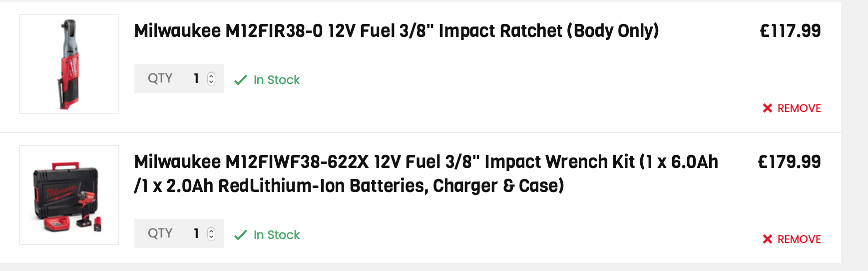The image size is (868, 271).
Task: Increase Impact Ratchet quantity with up arrow
Action: coord(211,75)
